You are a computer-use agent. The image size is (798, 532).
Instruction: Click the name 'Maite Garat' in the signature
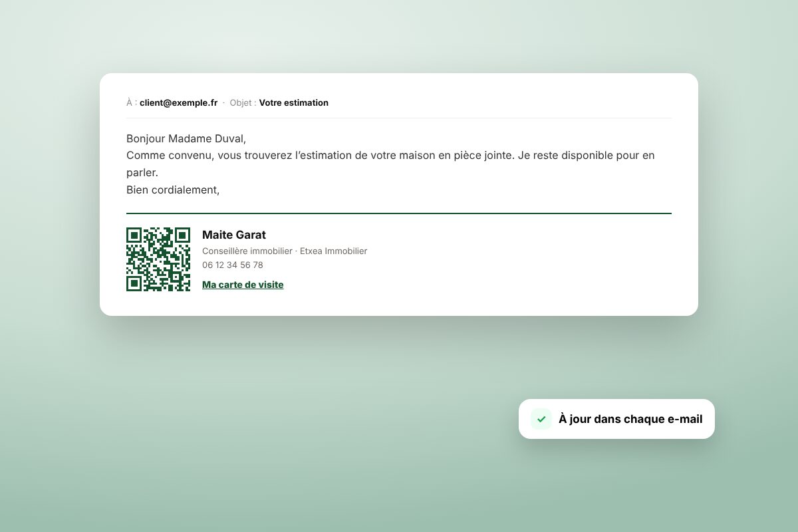click(234, 235)
